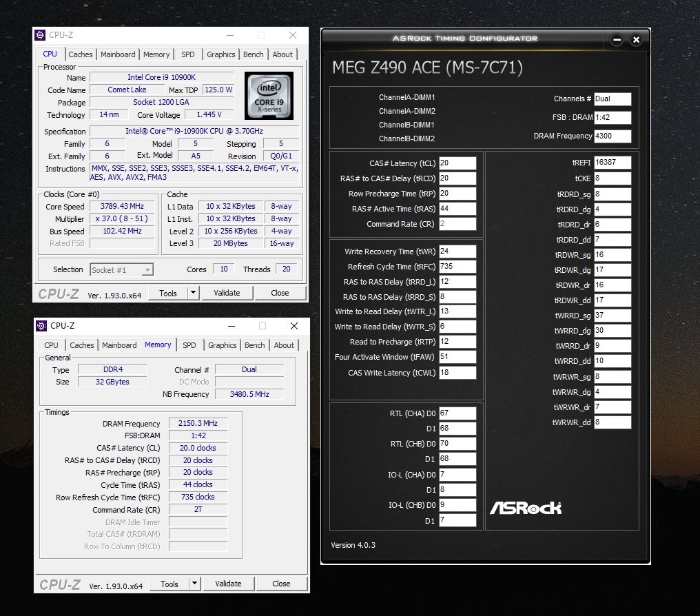Click the CPU-Z app icon in bottom window title
700x616 pixels.
click(41, 326)
